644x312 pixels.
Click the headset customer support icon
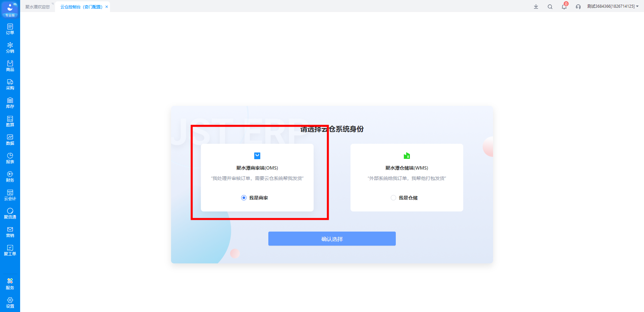[578, 7]
